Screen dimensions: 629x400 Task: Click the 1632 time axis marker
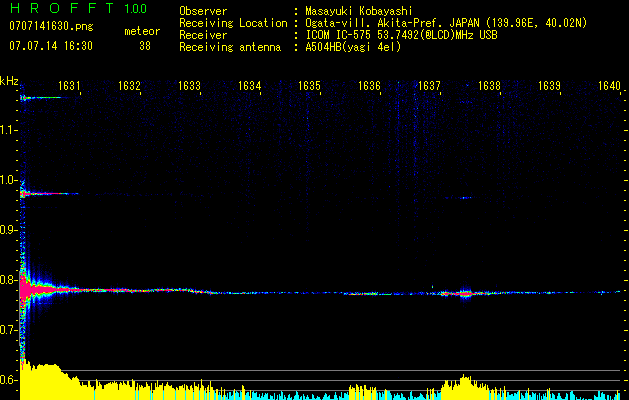click(129, 86)
